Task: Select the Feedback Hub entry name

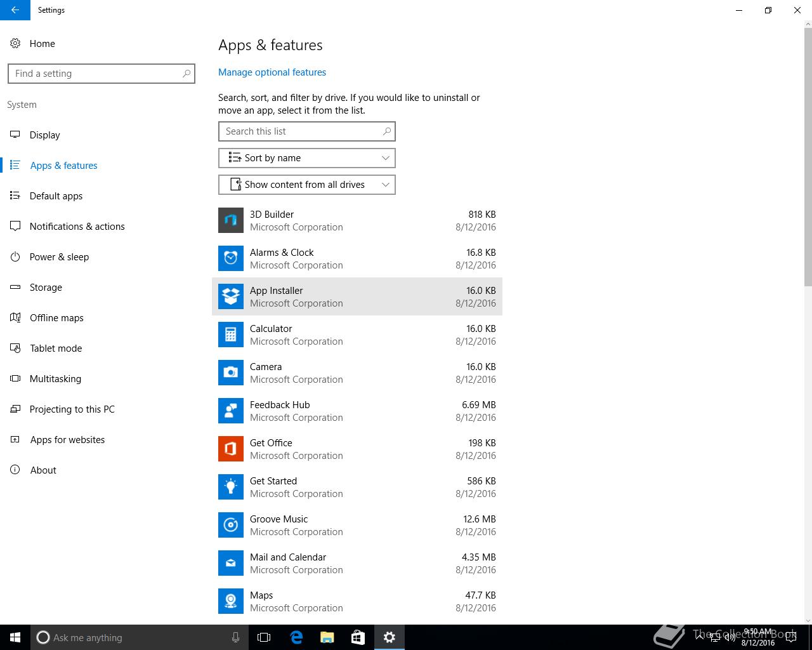Action: click(x=280, y=405)
